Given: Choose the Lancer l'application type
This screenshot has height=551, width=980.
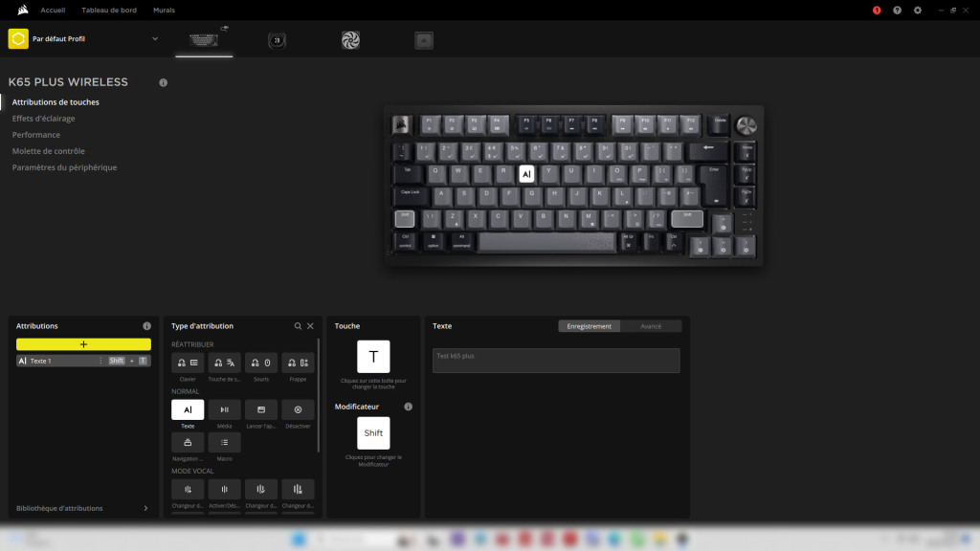Looking at the screenshot, I should coord(261,409).
